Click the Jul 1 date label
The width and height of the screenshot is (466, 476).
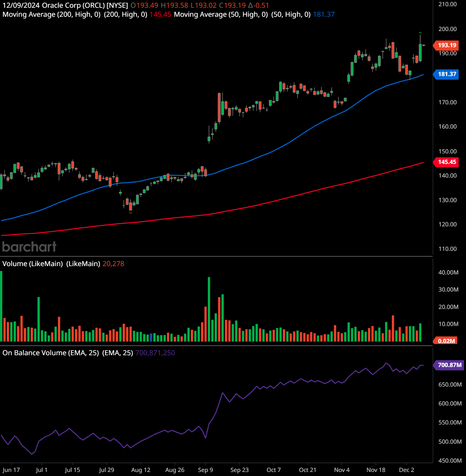coord(42,470)
